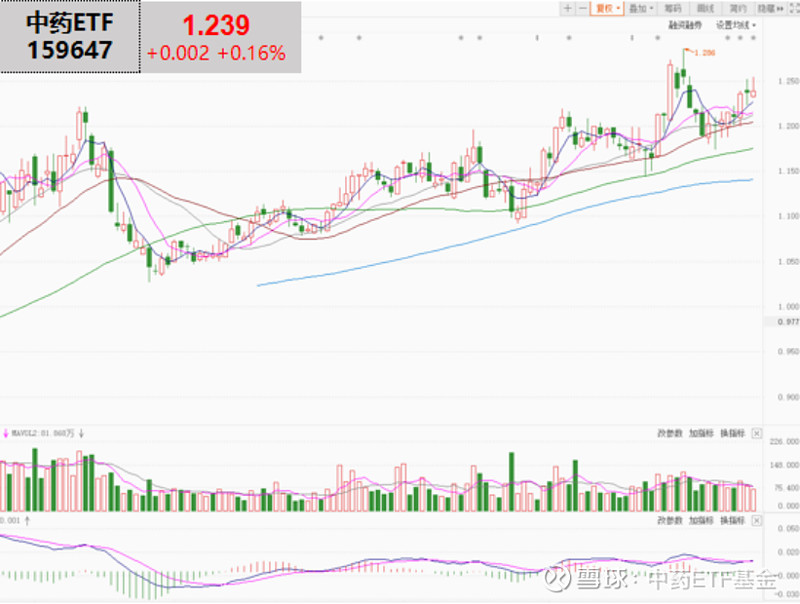Show the 筹码 chip distribution
The width and height of the screenshot is (800, 604).
click(x=673, y=8)
